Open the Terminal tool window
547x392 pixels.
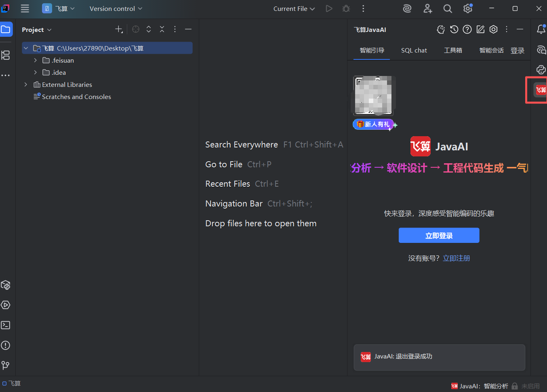[6, 325]
